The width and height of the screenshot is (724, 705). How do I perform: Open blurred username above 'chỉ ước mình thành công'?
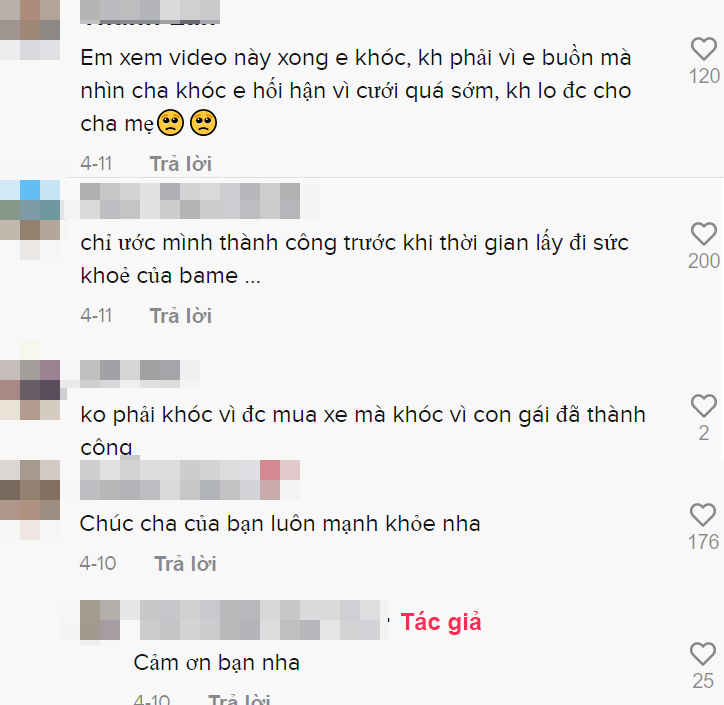pos(190,201)
